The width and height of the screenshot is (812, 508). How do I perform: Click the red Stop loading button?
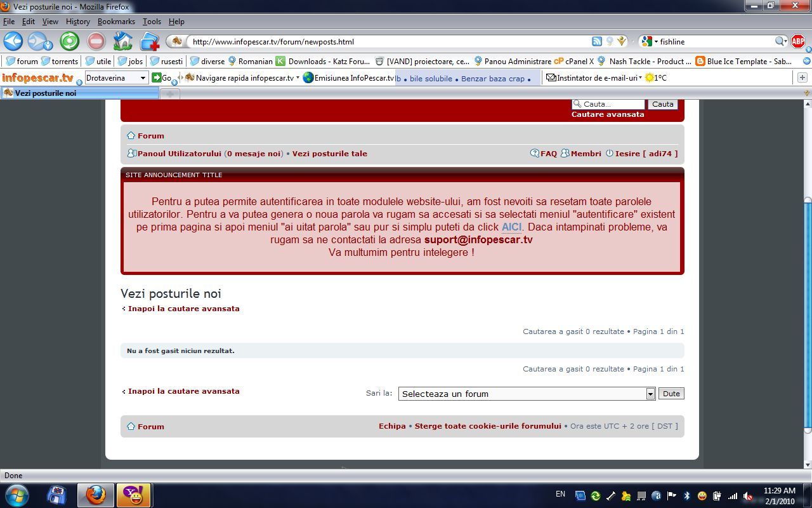tap(96, 41)
